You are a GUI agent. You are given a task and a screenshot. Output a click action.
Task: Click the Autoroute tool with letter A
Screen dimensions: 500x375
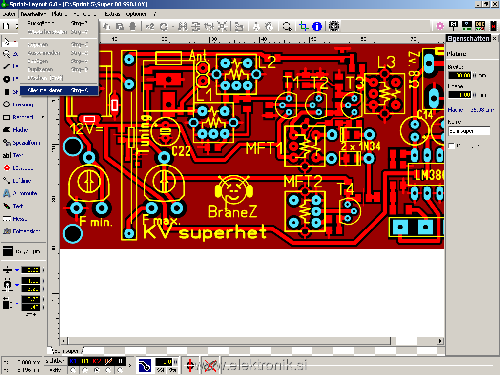coord(20,193)
